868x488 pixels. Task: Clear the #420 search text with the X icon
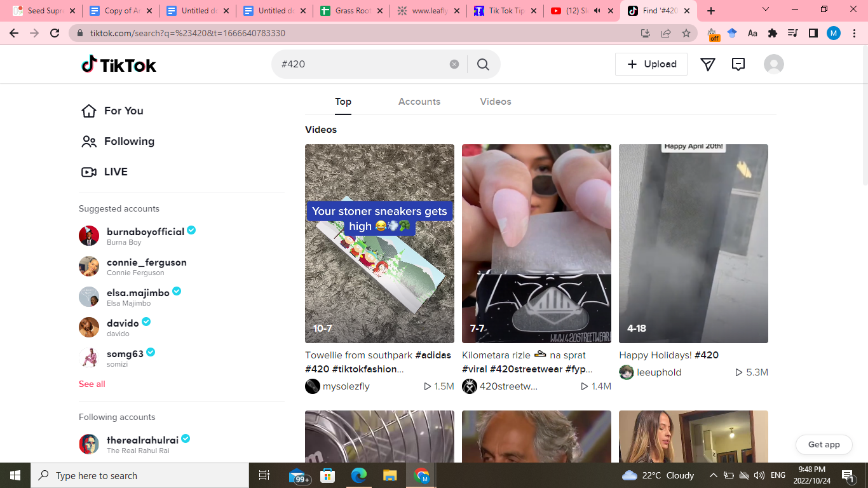point(454,64)
